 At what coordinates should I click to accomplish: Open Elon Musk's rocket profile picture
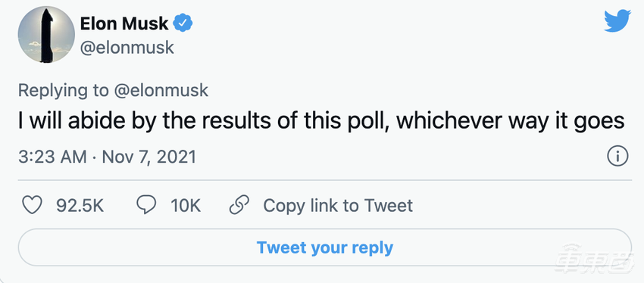(46, 35)
